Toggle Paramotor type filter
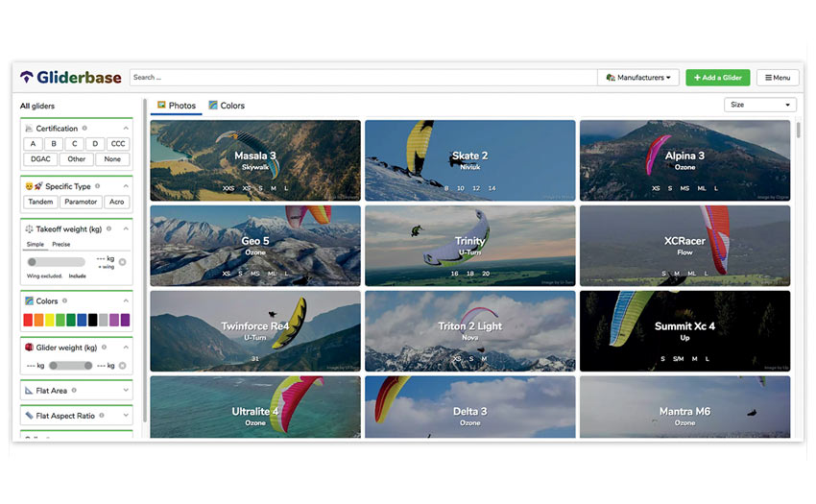This screenshot has width=816, height=504. 81,202
